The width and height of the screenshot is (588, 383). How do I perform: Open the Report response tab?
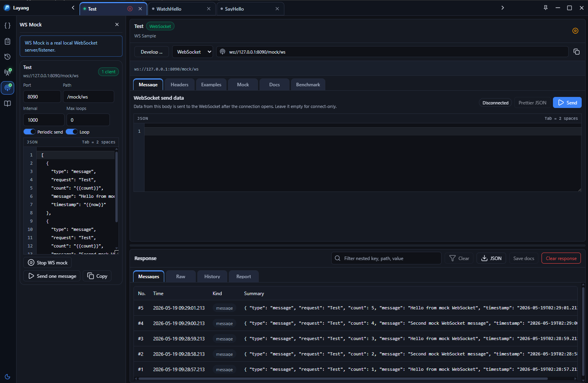click(243, 277)
